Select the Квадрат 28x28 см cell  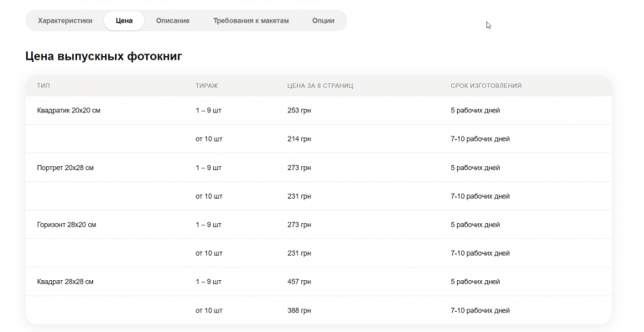tap(65, 282)
